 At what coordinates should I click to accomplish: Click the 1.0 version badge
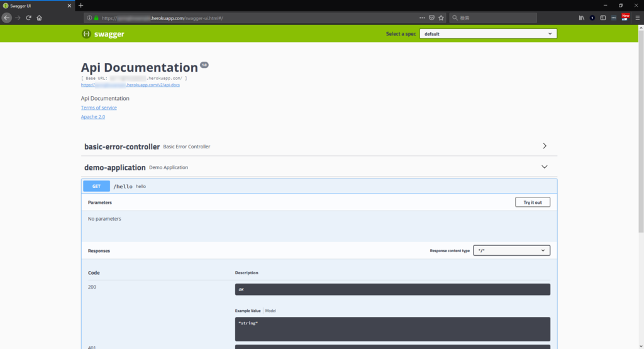(204, 65)
